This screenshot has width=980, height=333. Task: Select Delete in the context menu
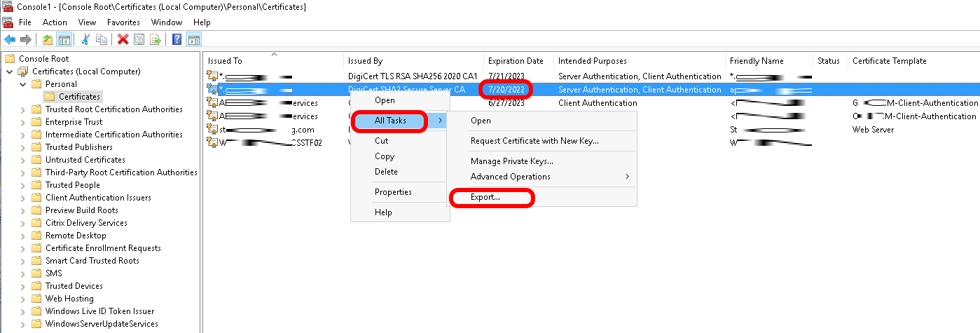(386, 172)
